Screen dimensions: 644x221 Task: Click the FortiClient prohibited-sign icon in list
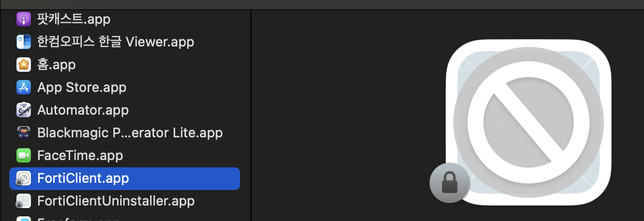[24, 178]
